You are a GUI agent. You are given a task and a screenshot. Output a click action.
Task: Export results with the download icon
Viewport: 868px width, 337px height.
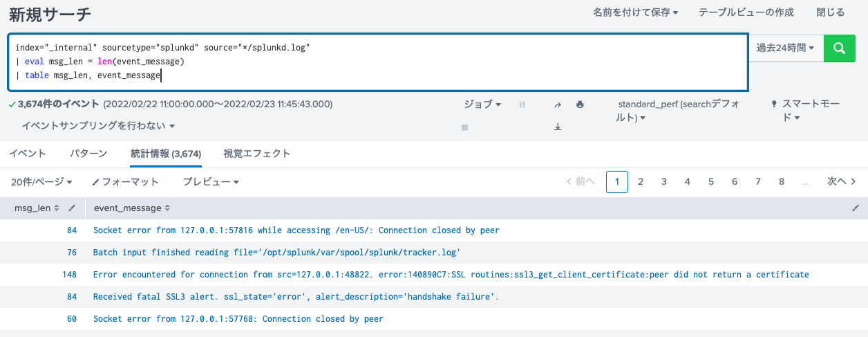tap(558, 127)
